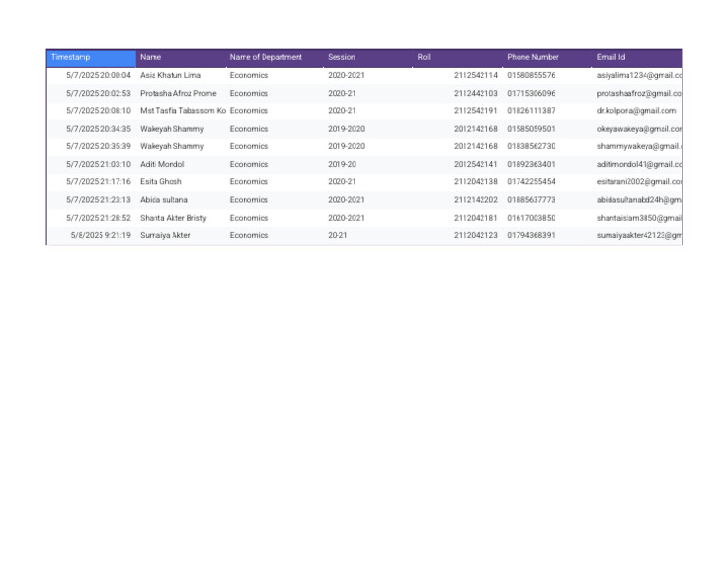Click phone number 01885637773
This screenshot has width=728, height=563.
point(531,200)
